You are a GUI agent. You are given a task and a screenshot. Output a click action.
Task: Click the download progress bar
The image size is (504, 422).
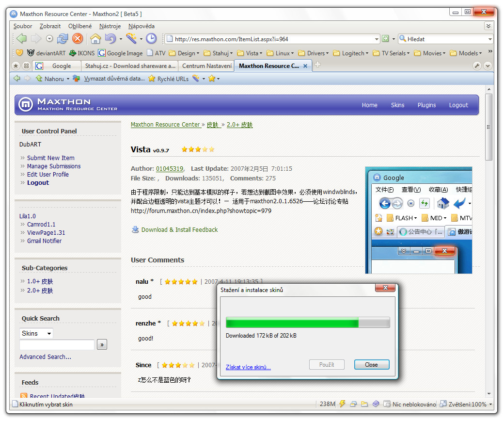(308, 322)
